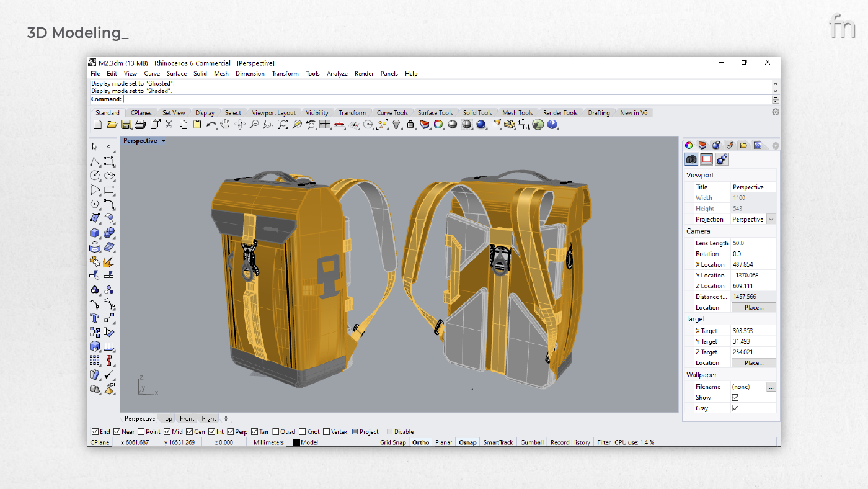The width and height of the screenshot is (868, 489).
Task: Click the Print icon in toolbar
Action: pyautogui.click(x=140, y=125)
